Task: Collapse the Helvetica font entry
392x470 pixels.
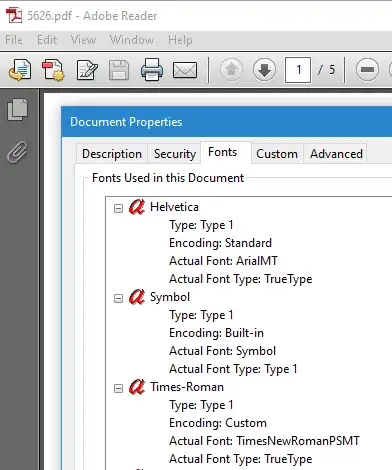Action: (x=118, y=208)
